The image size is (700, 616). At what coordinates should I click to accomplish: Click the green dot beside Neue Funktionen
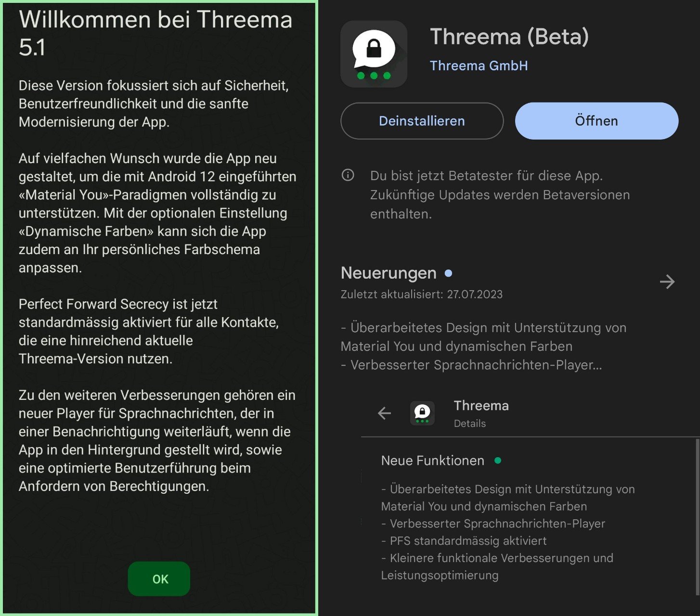(498, 461)
